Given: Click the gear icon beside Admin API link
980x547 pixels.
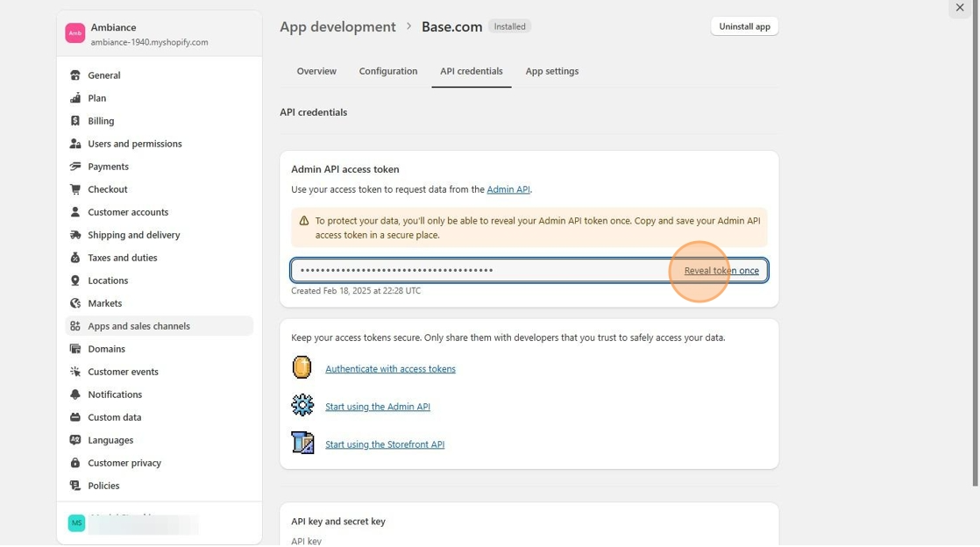Looking at the screenshot, I should (x=302, y=405).
